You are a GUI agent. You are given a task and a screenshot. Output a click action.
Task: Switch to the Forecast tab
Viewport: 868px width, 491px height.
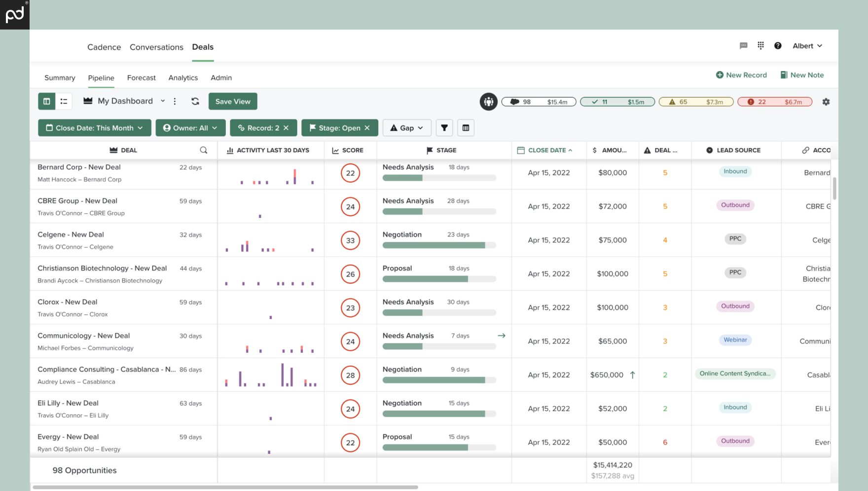point(141,77)
